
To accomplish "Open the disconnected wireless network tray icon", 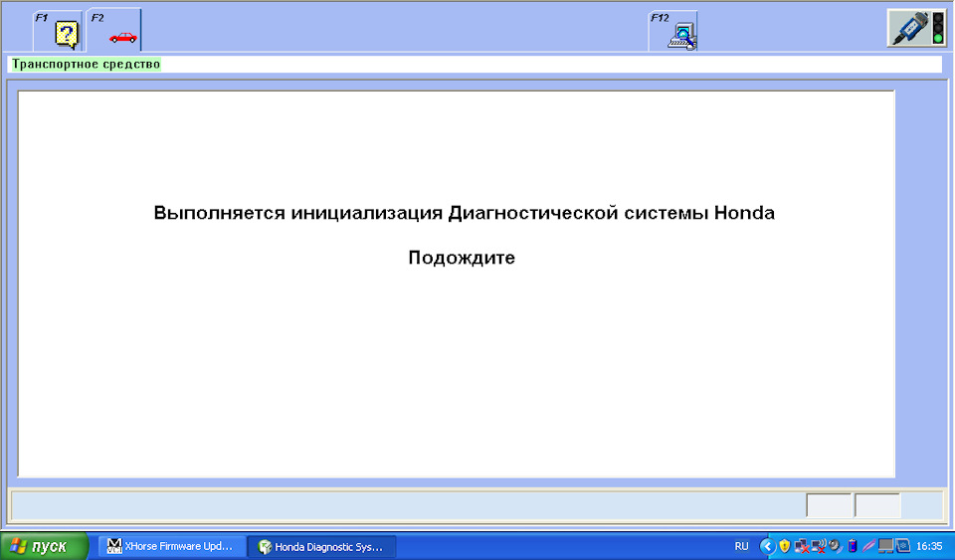I will click(x=819, y=546).
